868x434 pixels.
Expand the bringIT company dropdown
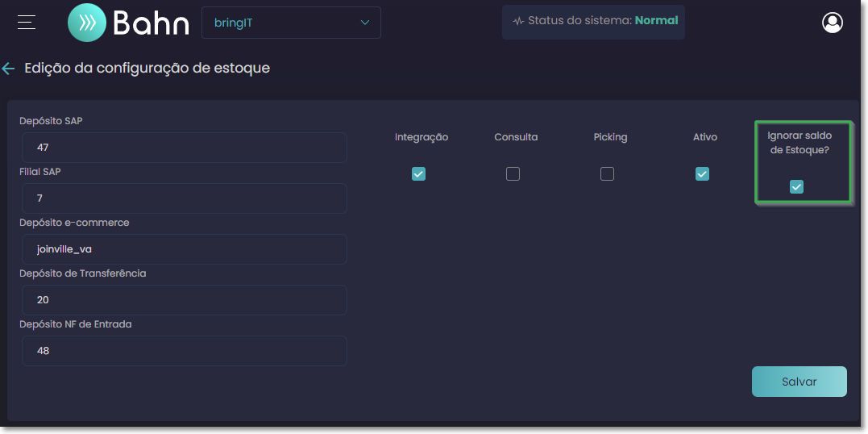[x=291, y=23]
